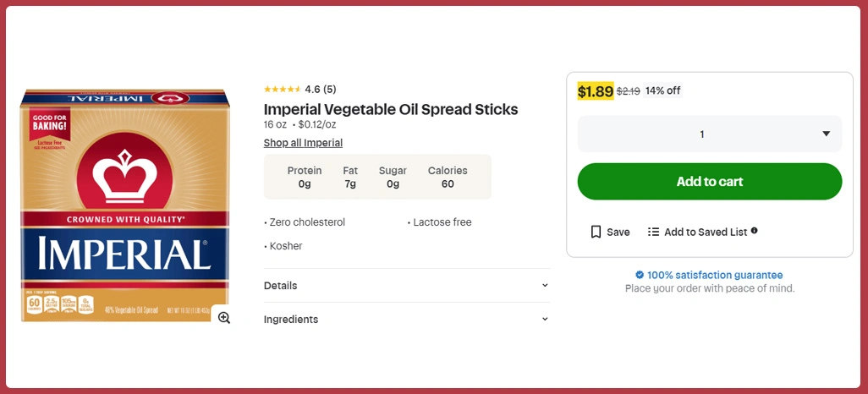Open the quantity dropdown arrow
This screenshot has width=868, height=394.
826,134
